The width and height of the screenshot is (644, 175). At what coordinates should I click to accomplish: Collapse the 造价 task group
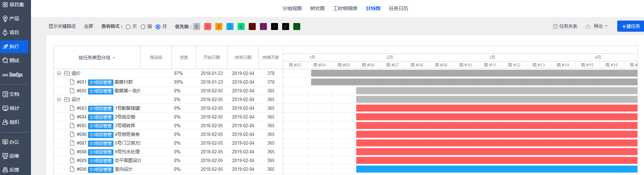coord(59,73)
